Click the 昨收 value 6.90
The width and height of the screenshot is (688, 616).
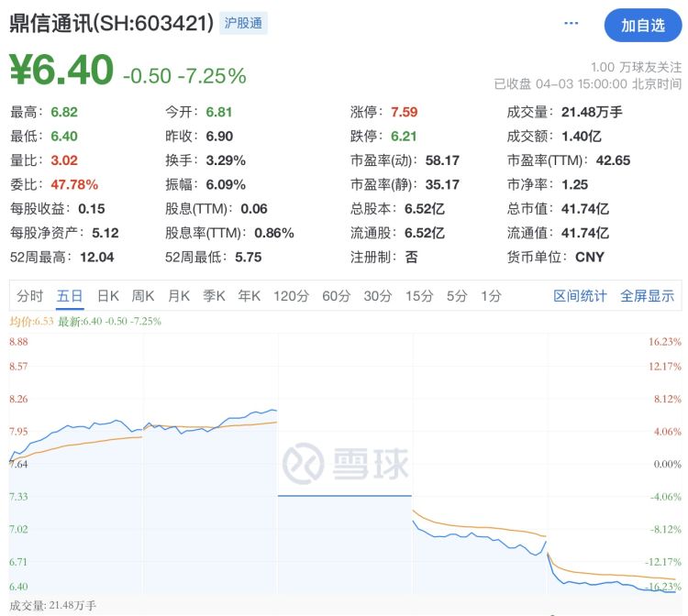pyautogui.click(x=219, y=137)
